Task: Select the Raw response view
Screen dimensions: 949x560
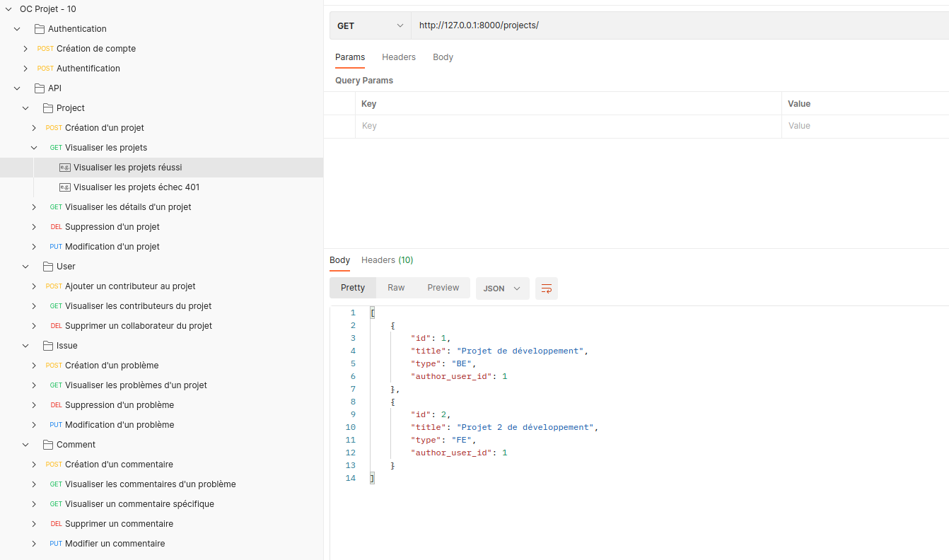Action: coord(396,288)
